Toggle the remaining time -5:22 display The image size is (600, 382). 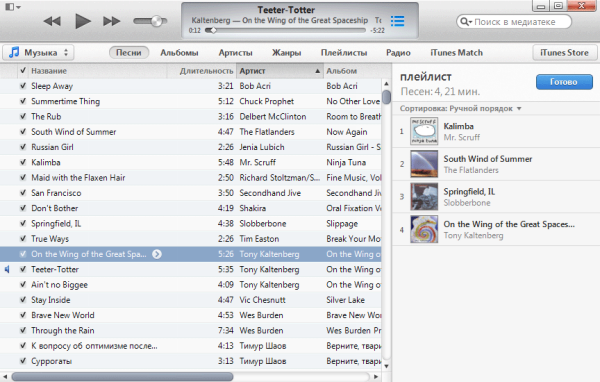(377, 30)
